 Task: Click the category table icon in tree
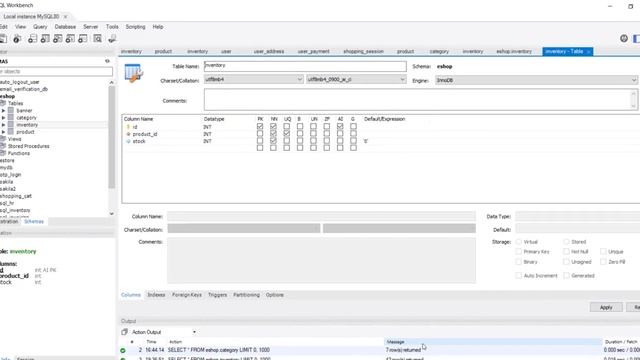click(11, 118)
